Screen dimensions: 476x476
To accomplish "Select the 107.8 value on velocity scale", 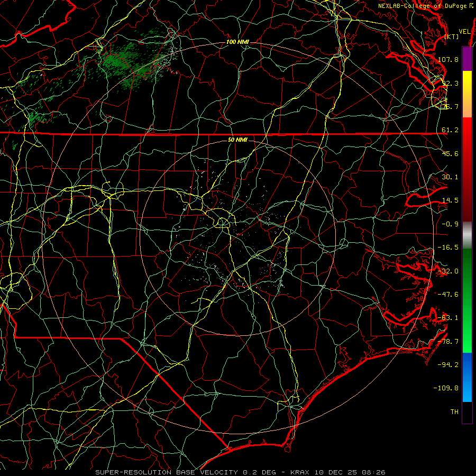I will click(x=448, y=59).
